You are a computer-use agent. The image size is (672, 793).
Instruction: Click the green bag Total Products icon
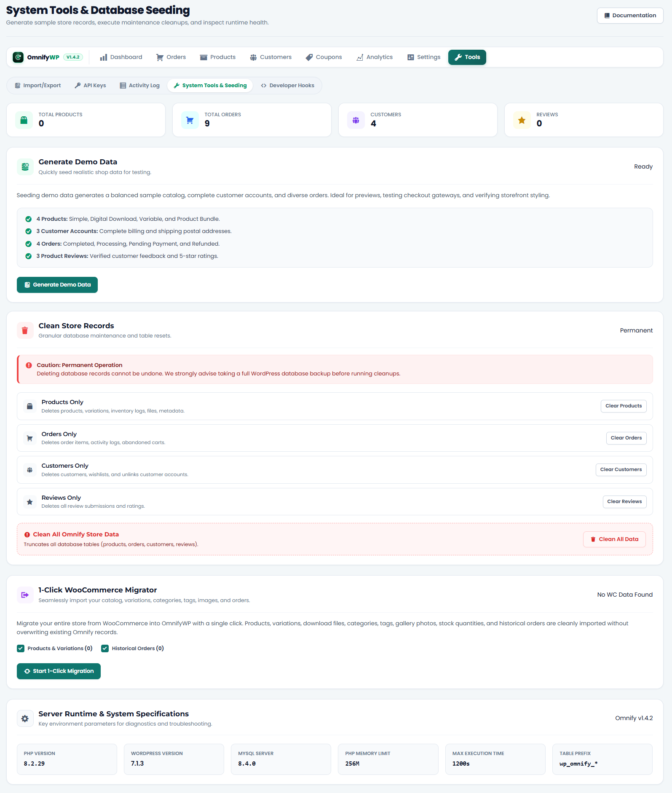[24, 120]
